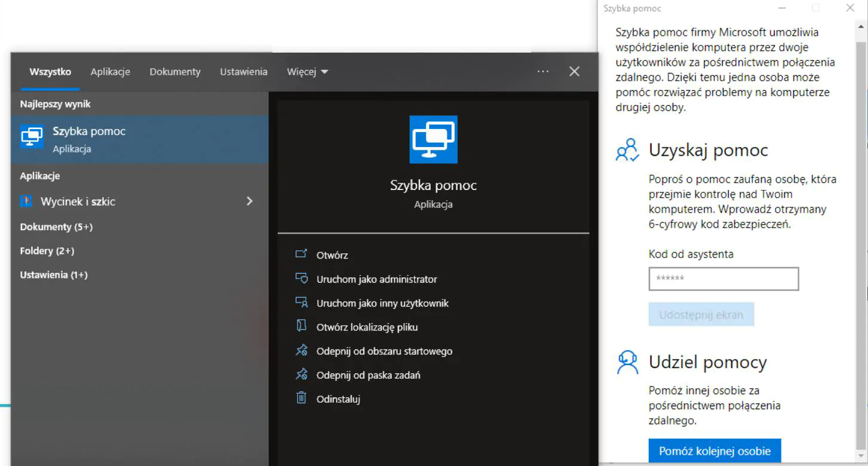Click the Udziel pomocy headset icon
This screenshot has width=868, height=466.
pos(627,362)
